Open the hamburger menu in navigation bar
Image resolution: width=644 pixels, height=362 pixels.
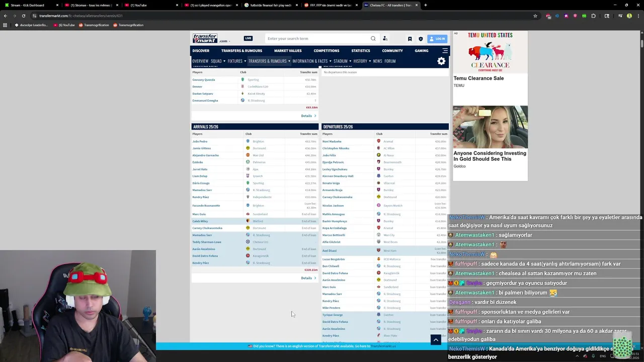tap(445, 51)
